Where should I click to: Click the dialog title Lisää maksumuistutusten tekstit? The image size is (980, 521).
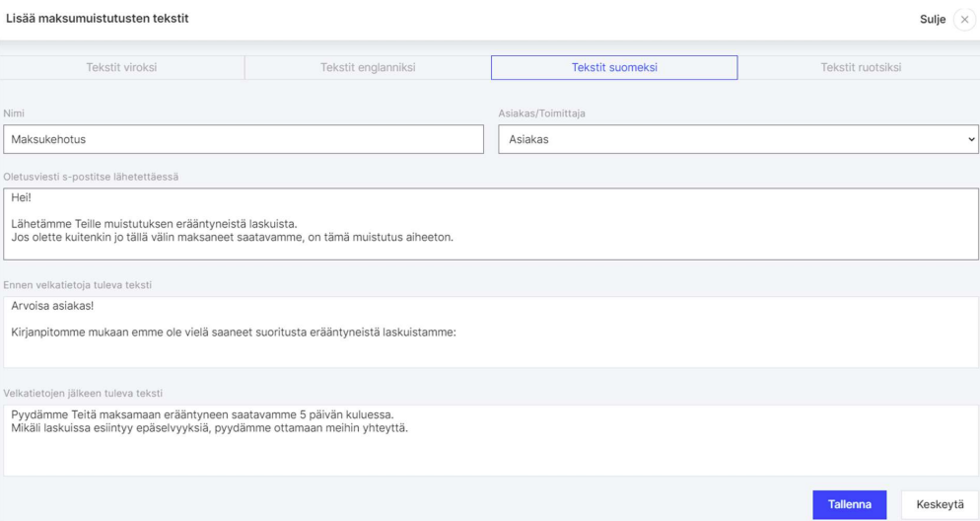[x=99, y=20]
